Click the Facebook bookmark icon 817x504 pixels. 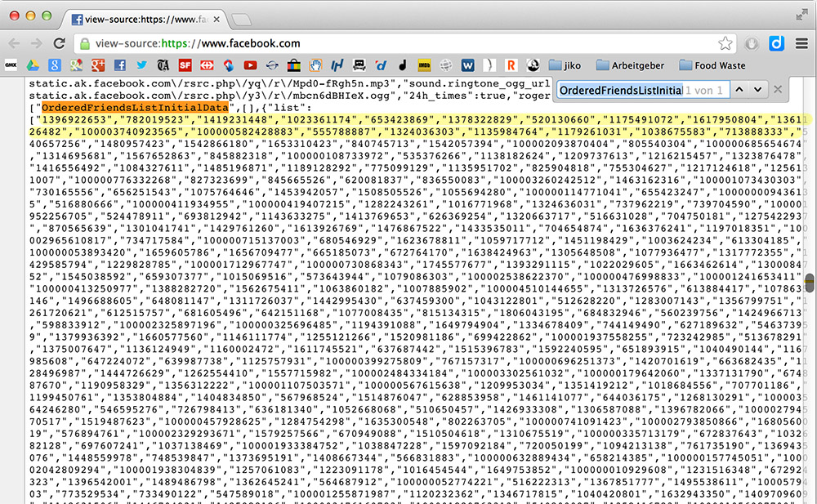point(120,65)
